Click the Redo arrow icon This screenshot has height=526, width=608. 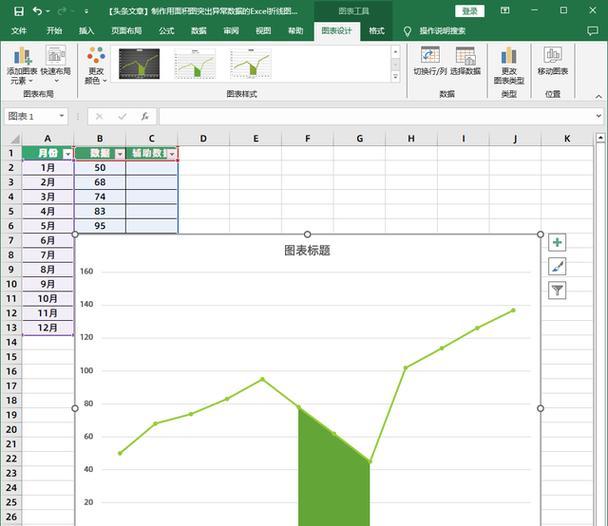pyautogui.click(x=61, y=11)
